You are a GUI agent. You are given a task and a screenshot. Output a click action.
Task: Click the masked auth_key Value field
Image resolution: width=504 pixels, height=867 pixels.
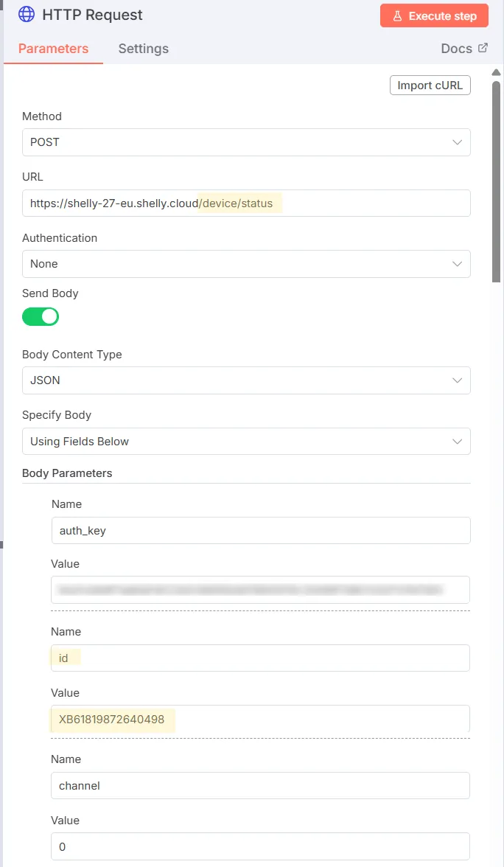[x=261, y=590]
